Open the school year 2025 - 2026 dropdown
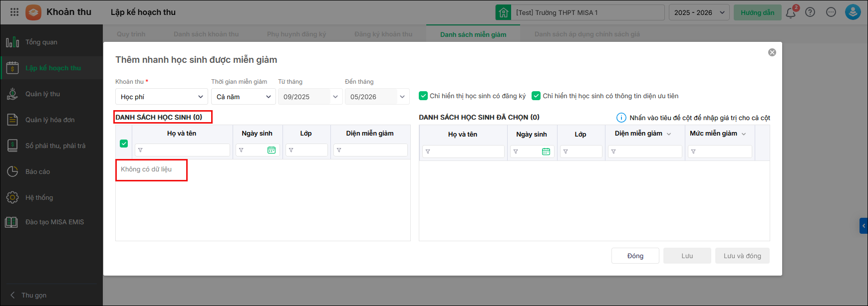This screenshot has height=306, width=868. [699, 12]
